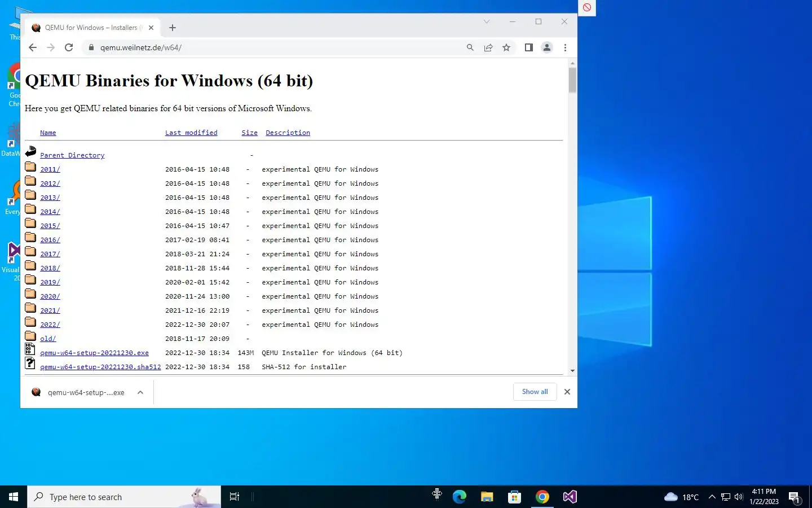Click folder icon beside 2016/
The width and height of the screenshot is (812, 508).
click(x=30, y=237)
